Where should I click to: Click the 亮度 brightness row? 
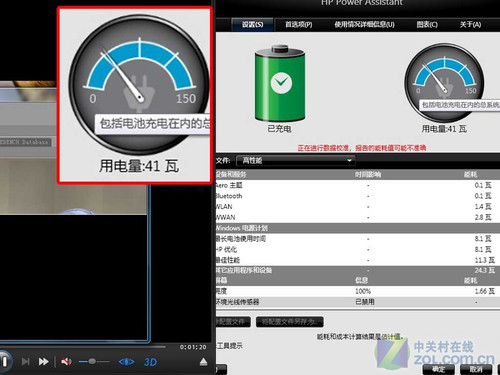pyautogui.click(x=358, y=291)
